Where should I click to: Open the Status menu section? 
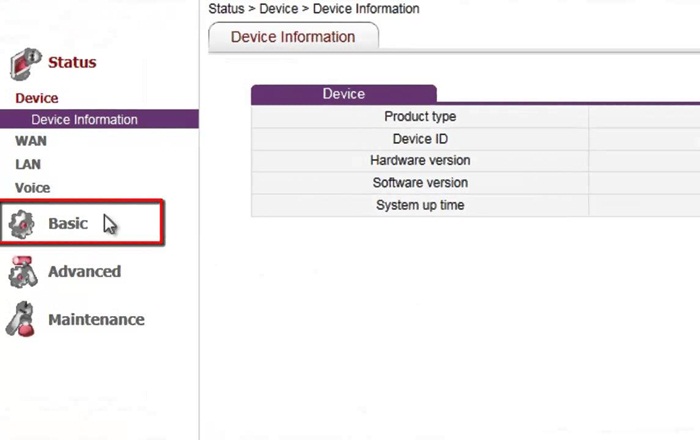point(72,62)
